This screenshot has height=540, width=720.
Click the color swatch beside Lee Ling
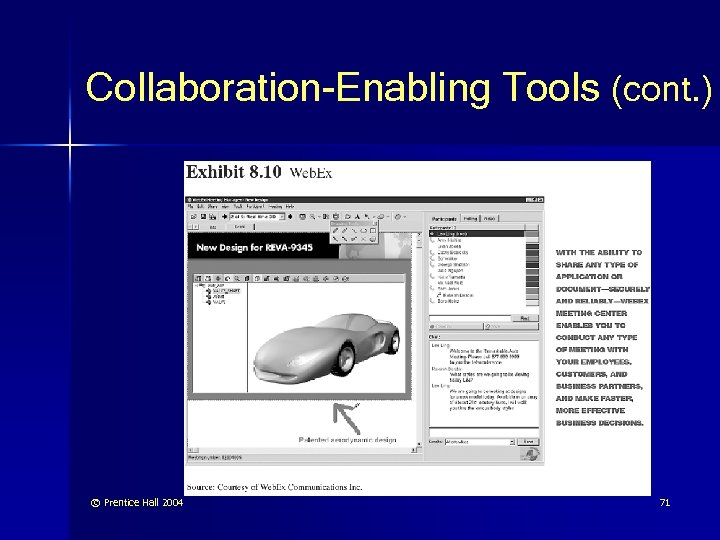click(532, 234)
